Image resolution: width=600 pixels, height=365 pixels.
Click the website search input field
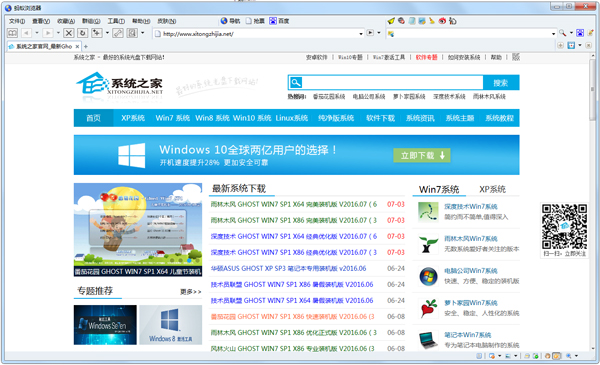tap(393, 82)
